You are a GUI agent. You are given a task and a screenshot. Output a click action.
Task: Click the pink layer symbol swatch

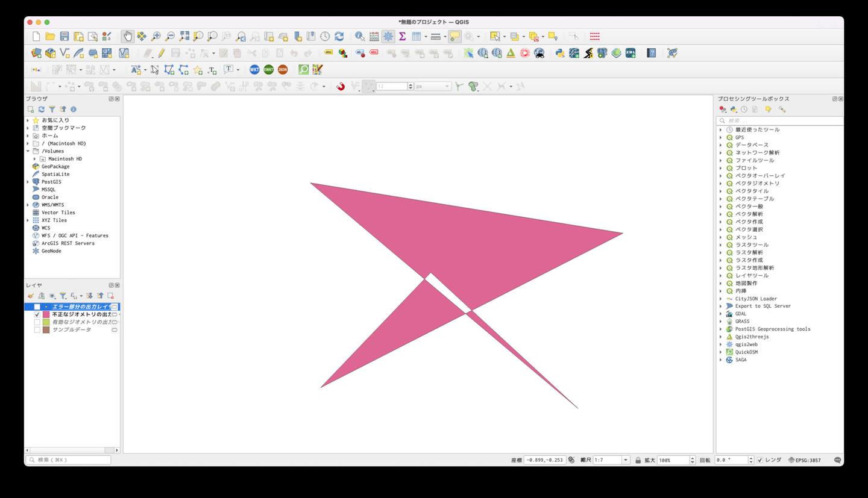pyautogui.click(x=46, y=314)
